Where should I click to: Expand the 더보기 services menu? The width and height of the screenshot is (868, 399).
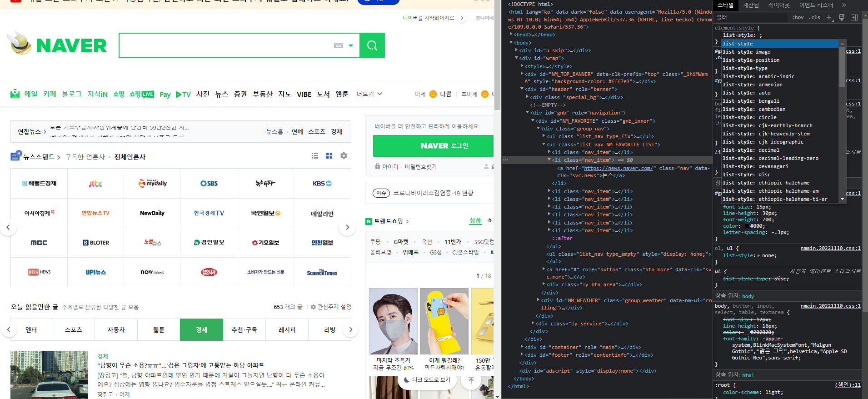369,94
